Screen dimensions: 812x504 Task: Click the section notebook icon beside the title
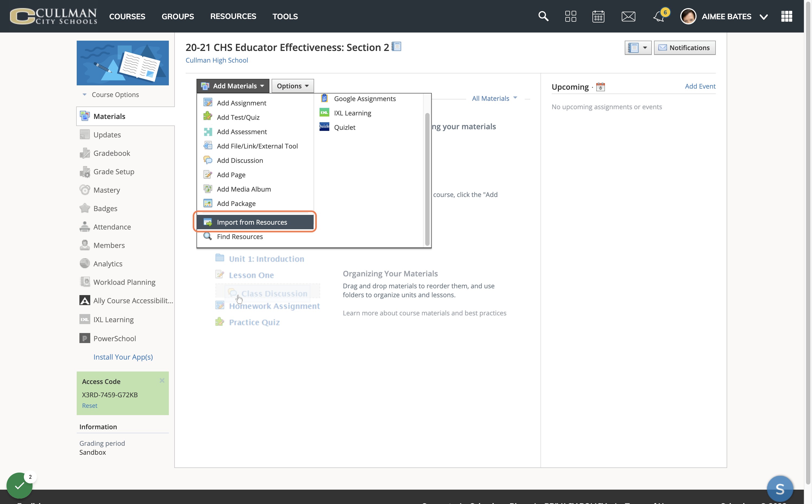396,46
